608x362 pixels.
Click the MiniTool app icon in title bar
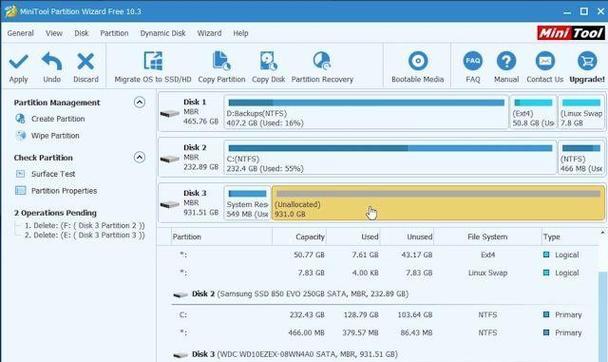(x=10, y=11)
